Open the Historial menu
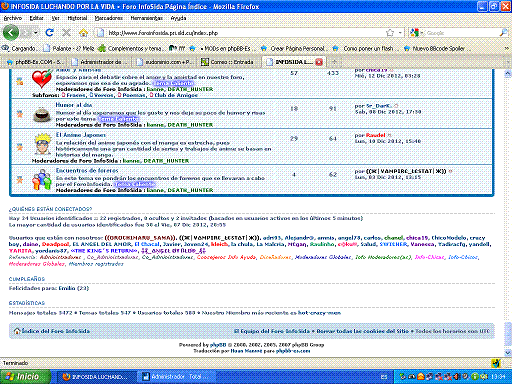This screenshot has height=384, width=512. pyautogui.click(x=77, y=18)
